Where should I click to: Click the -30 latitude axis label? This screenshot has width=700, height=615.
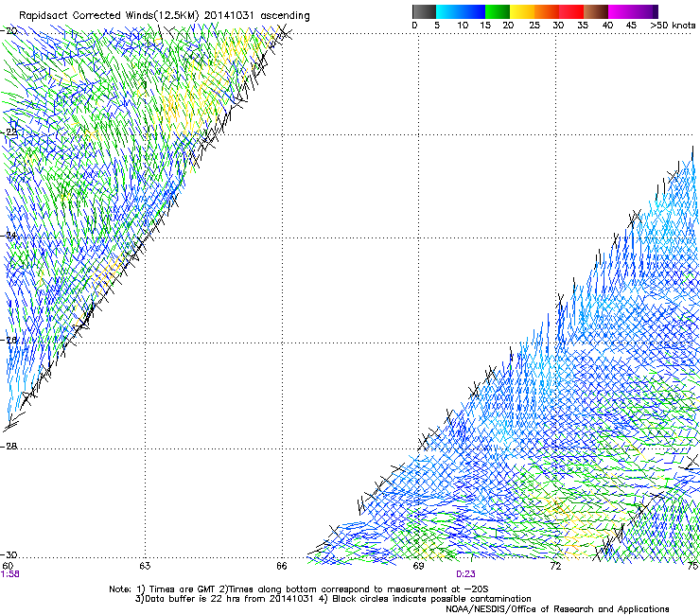pyautogui.click(x=9, y=554)
